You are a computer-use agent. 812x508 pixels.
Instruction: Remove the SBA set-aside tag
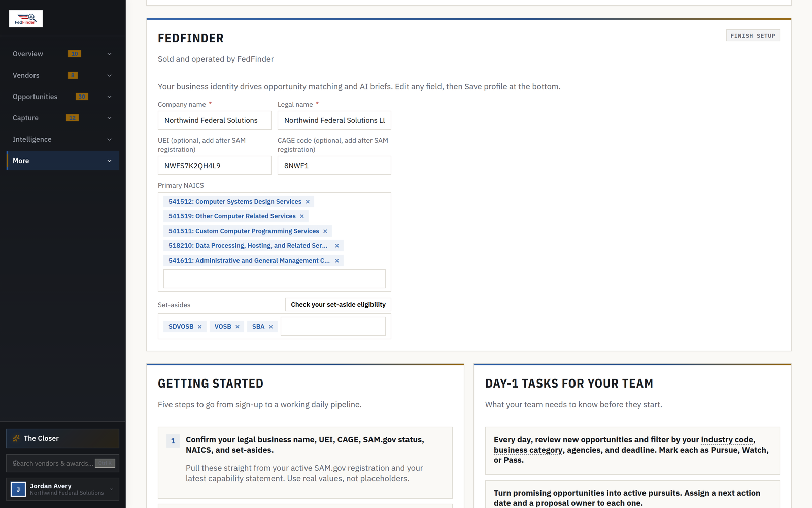coord(271,327)
